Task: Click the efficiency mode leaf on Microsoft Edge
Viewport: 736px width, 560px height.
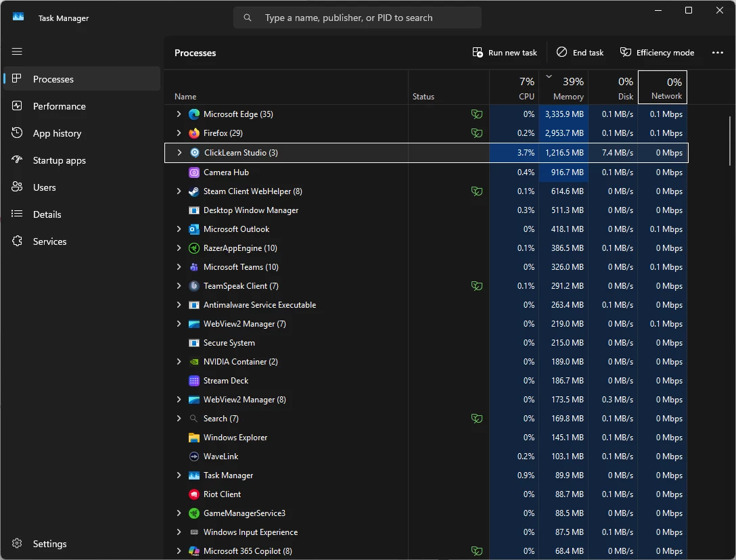Action: 477,114
